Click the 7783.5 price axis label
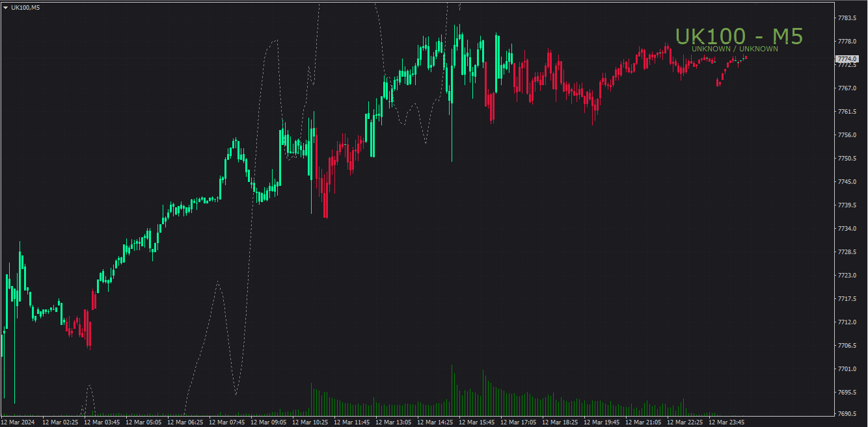This screenshot has width=868, height=427. pyautogui.click(x=847, y=18)
